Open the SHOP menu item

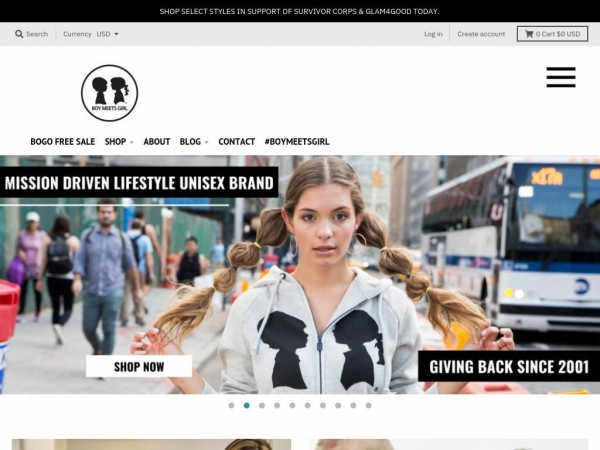[115, 142]
